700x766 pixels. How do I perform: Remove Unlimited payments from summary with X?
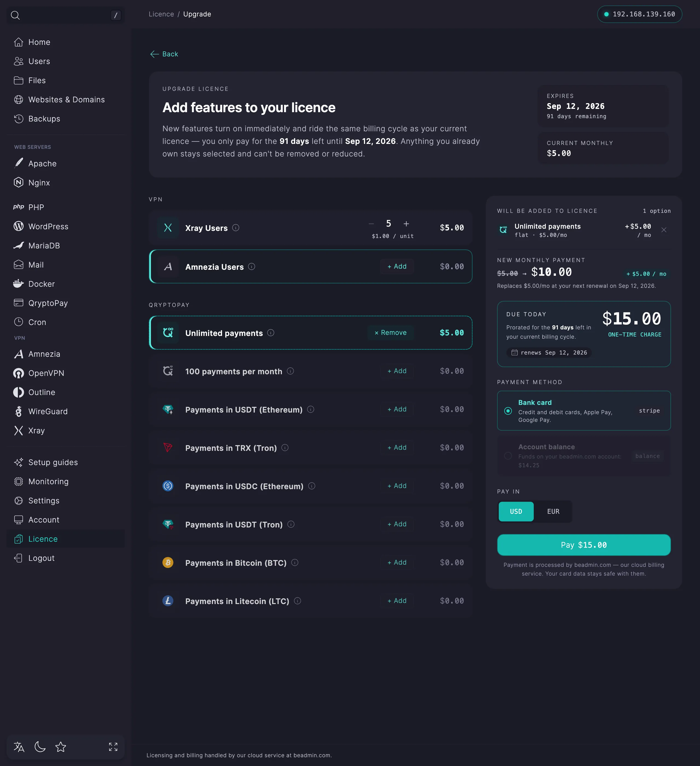(x=664, y=230)
